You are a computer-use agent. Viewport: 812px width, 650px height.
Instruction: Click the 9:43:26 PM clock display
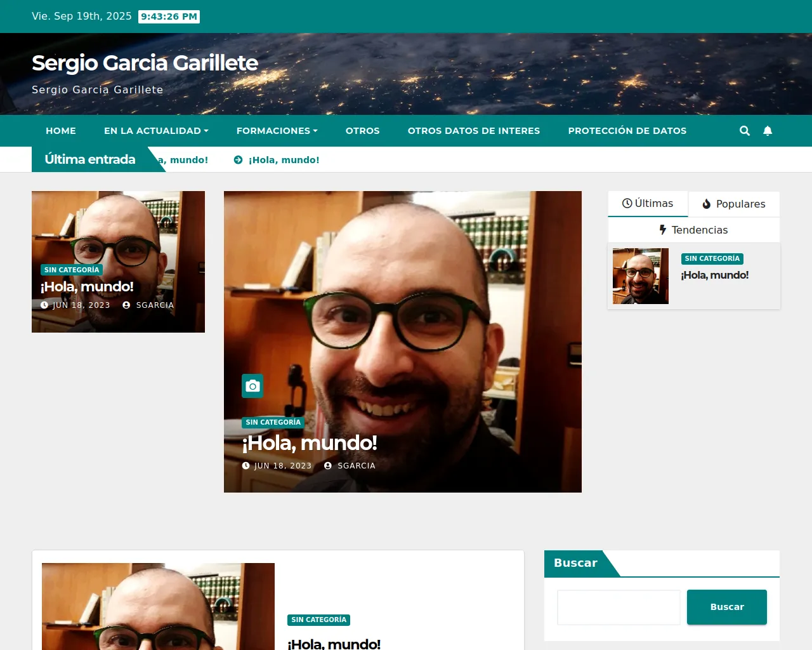click(x=169, y=17)
